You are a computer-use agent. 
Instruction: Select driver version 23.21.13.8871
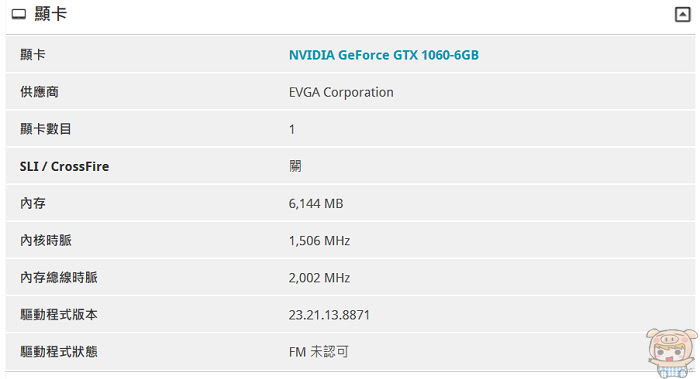coord(329,315)
